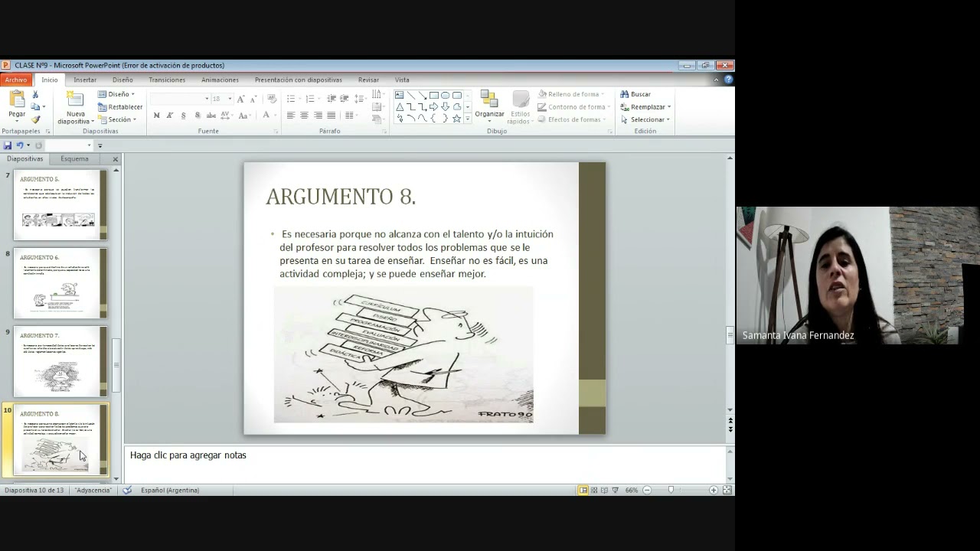
Task: Run spell check icon in status bar
Action: (127, 490)
